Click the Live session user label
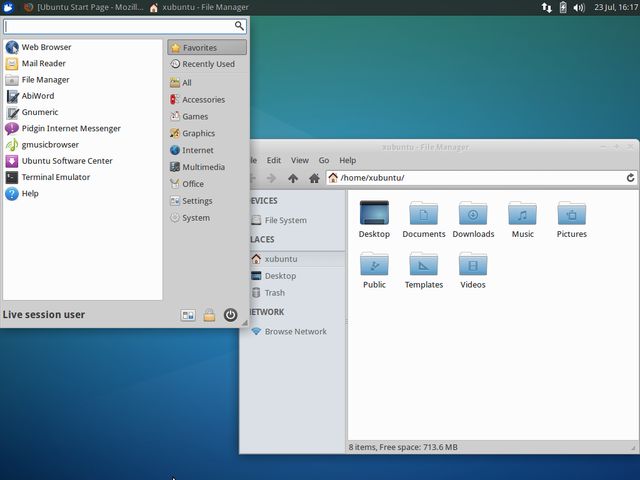Screen dimensions: 640x480 coord(44,315)
